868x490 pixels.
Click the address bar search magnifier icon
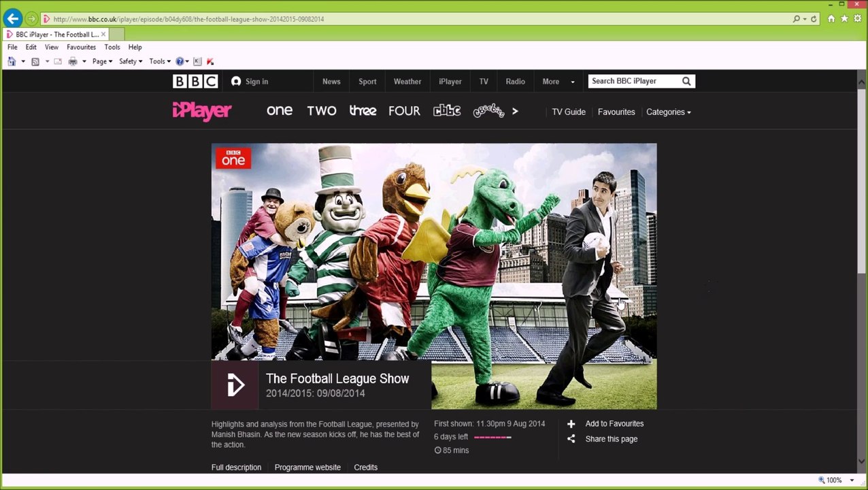click(x=796, y=19)
